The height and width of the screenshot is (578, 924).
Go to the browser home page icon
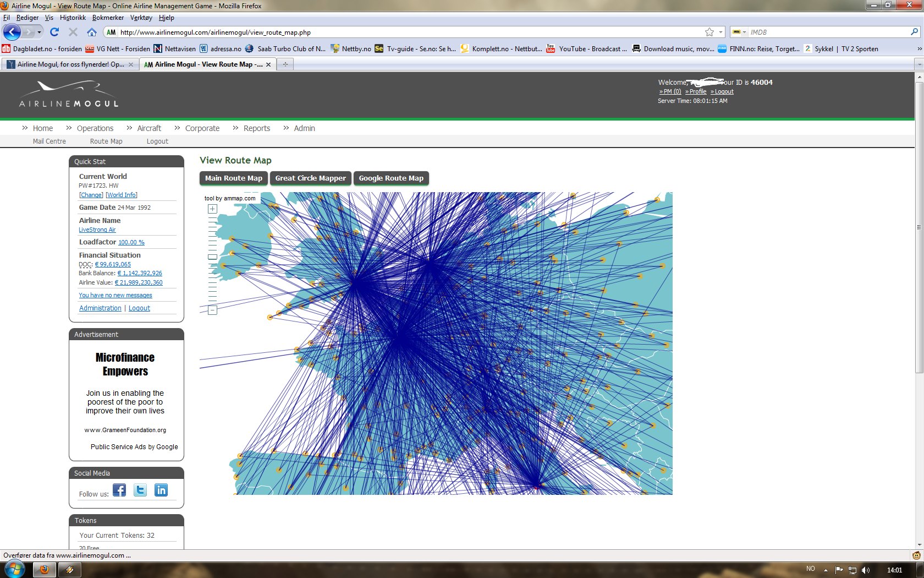pos(91,32)
